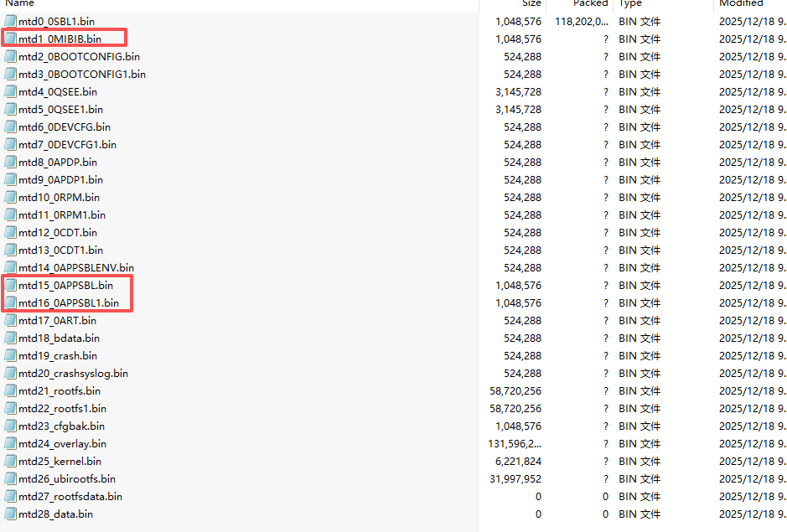Screen dimensions: 787x532
Task: Select the mtd4_0QSEE.bin file icon
Action: pos(11,92)
